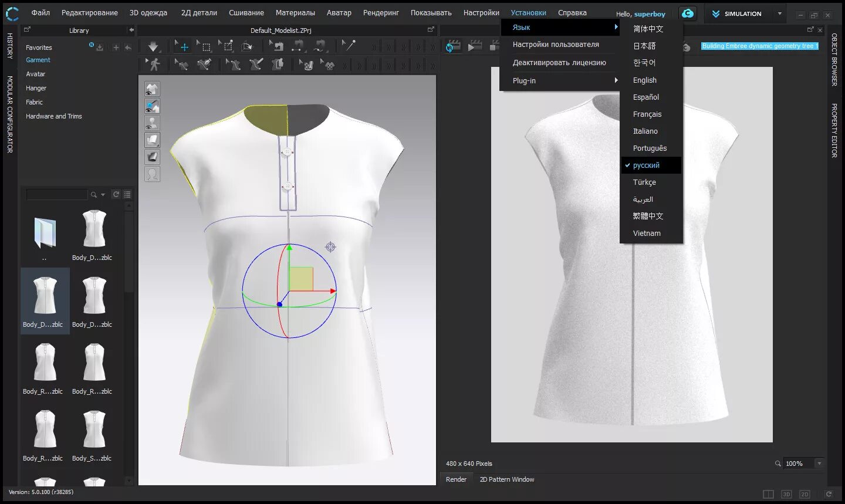
Task: Toggle garment surface texture display
Action: click(x=152, y=140)
